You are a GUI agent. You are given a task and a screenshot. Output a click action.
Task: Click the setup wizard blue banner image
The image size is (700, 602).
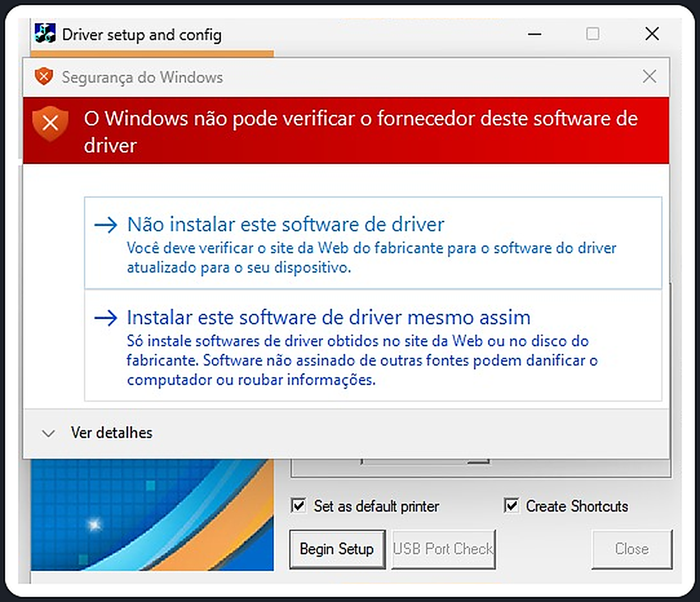tap(152, 514)
